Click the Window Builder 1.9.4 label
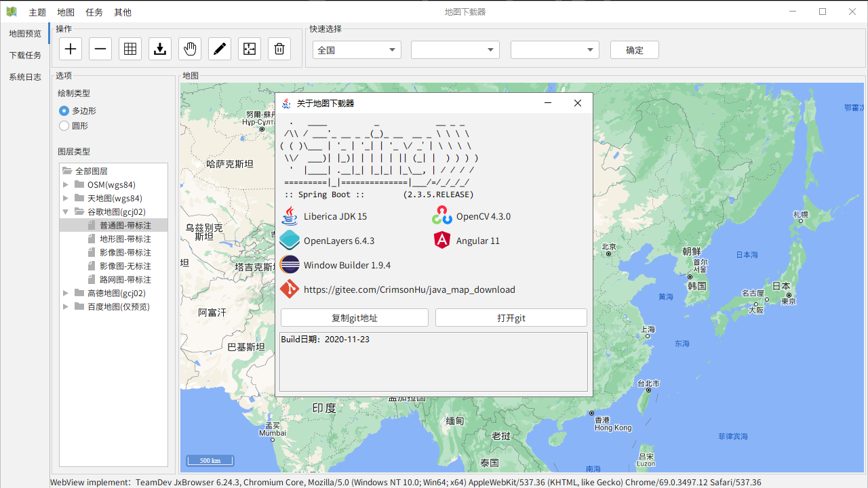The width and height of the screenshot is (868, 488). pos(347,265)
